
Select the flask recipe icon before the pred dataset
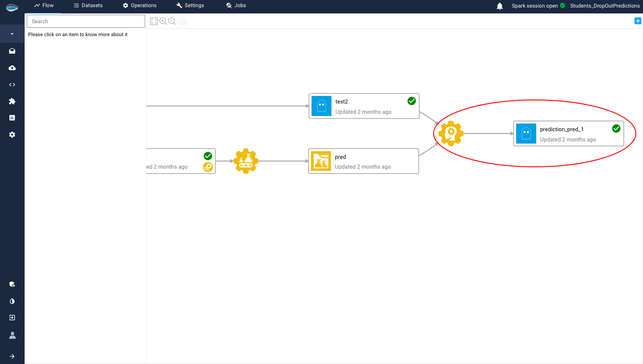pos(246,161)
